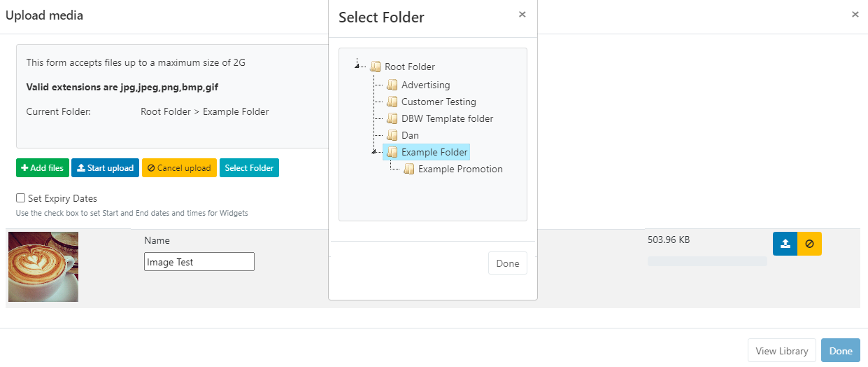Click the teal Select Folder button
The width and height of the screenshot is (868, 367).
tap(249, 168)
